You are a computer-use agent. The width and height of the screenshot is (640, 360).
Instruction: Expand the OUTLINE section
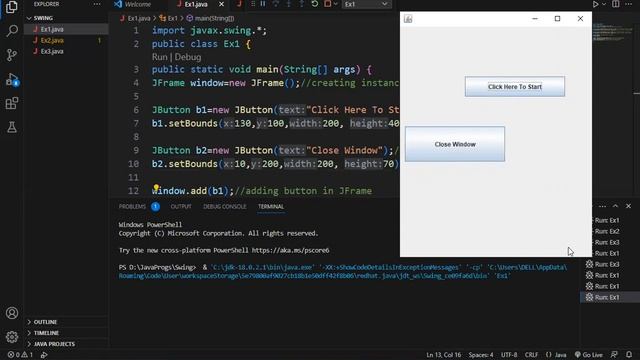[x=45, y=322]
